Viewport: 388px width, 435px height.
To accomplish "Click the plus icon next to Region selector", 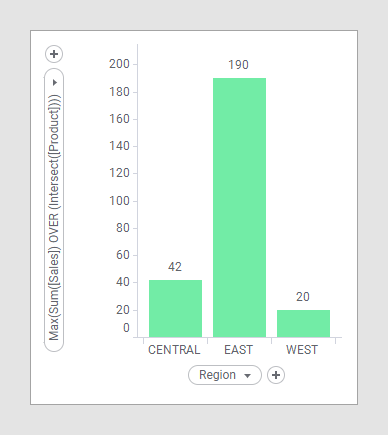I will coord(276,375).
